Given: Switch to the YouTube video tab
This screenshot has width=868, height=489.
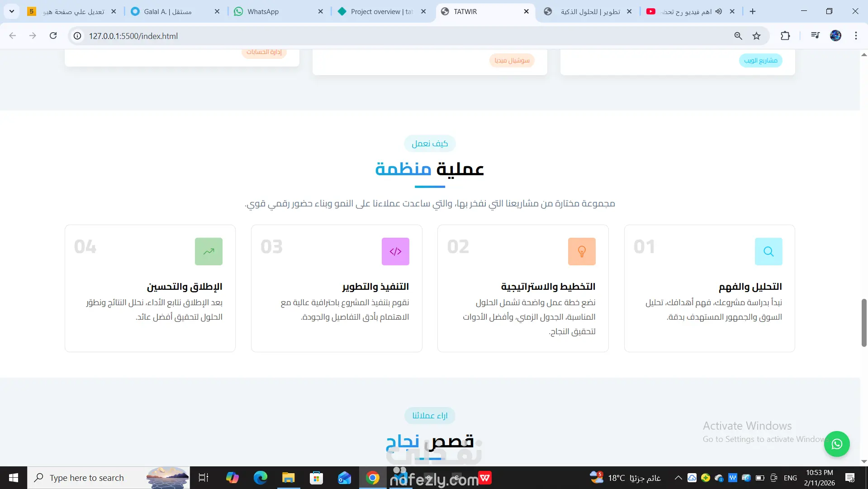Looking at the screenshot, I should point(685,11).
